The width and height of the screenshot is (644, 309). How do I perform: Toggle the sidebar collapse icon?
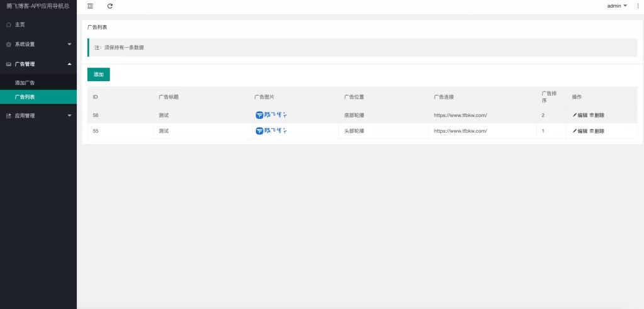point(91,6)
